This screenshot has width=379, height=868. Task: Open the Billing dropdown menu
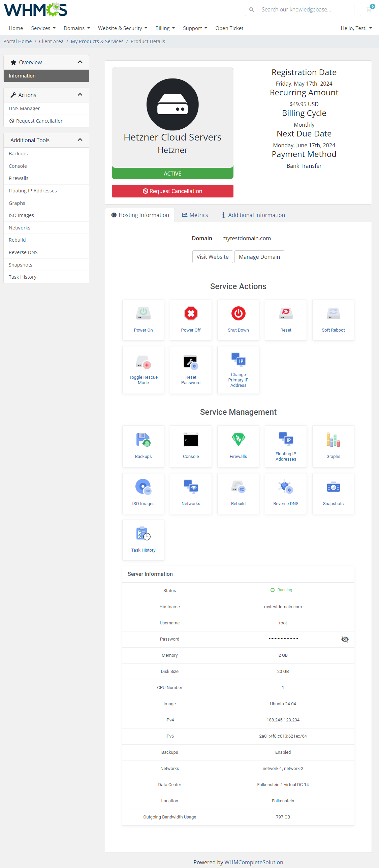[165, 28]
